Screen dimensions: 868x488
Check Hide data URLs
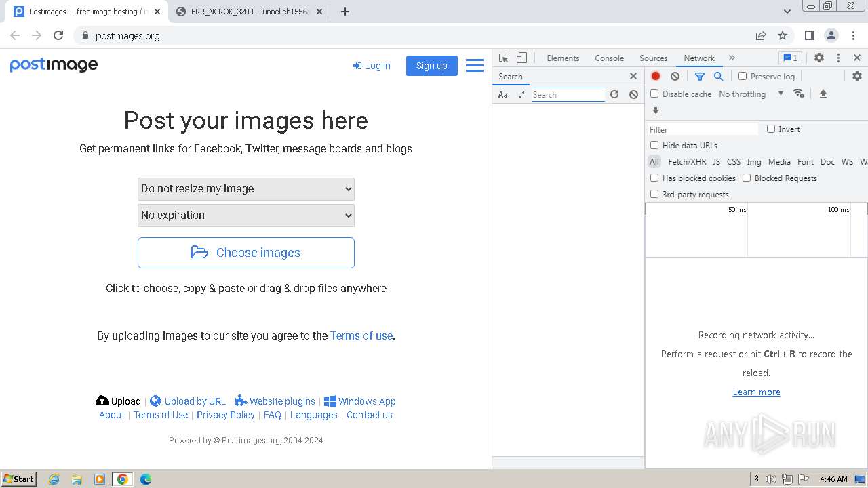coord(654,145)
